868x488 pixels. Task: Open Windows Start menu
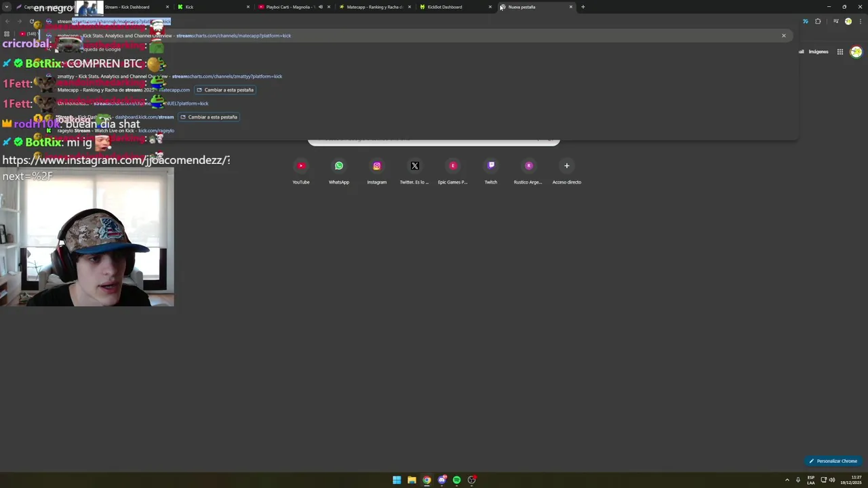click(397, 480)
